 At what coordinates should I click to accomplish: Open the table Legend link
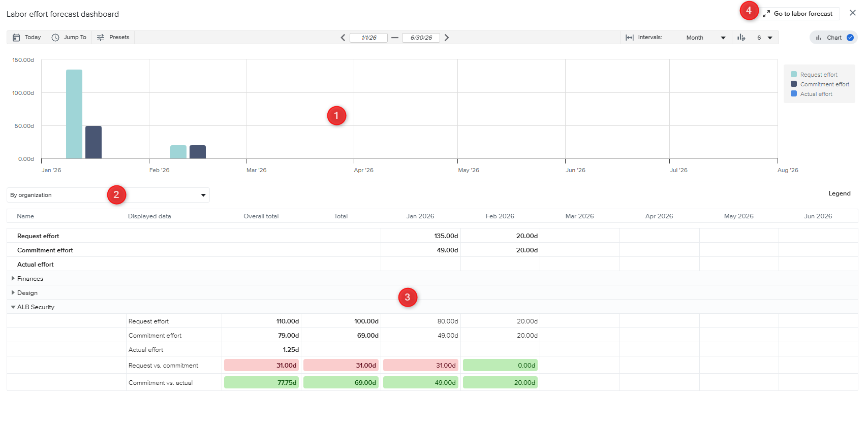(839, 193)
